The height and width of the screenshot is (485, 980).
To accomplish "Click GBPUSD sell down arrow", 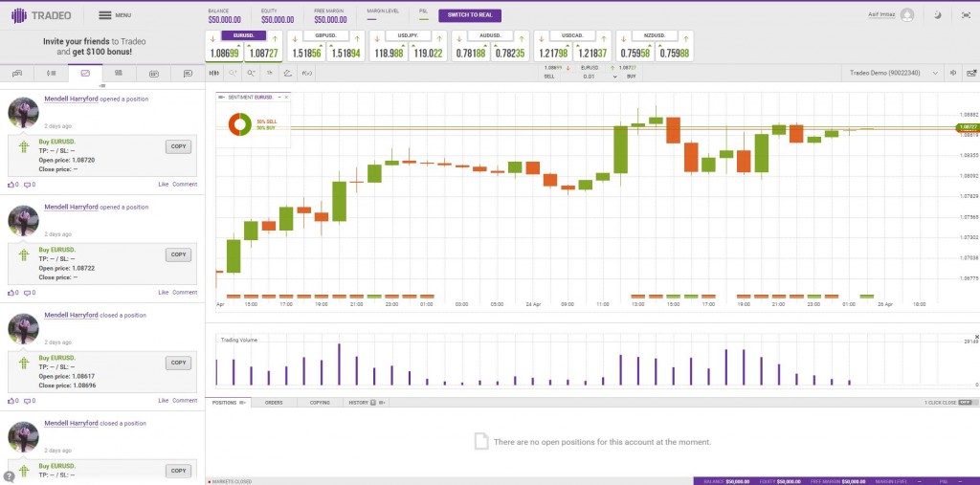I will point(295,38).
